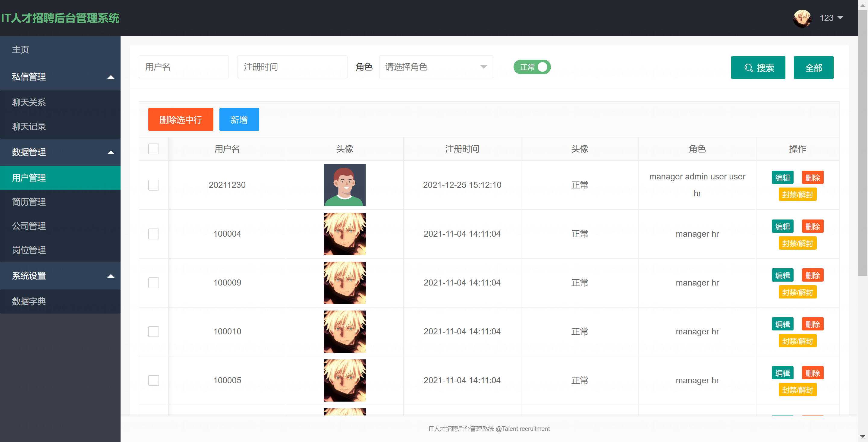Click the 全部 button to show all users
868x442 pixels.
(813, 68)
